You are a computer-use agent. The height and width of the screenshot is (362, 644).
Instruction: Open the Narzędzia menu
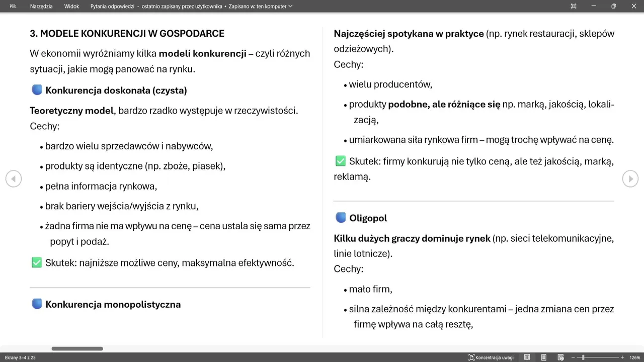click(x=41, y=7)
